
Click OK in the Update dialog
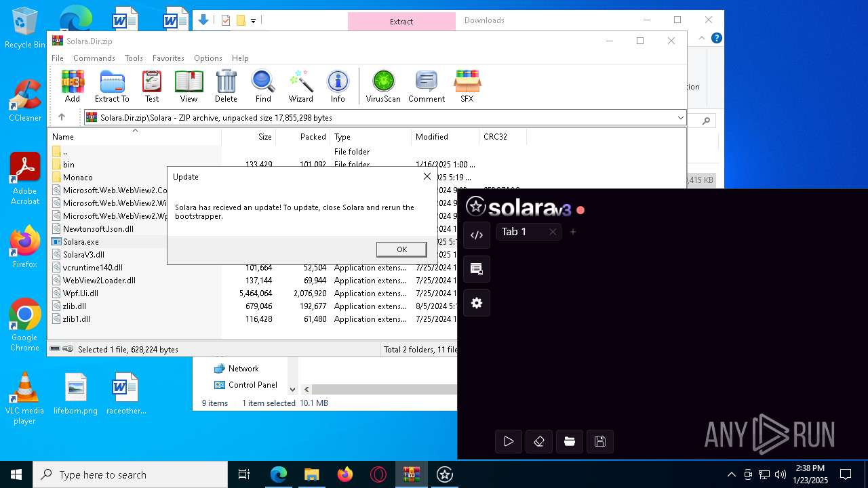(x=401, y=249)
